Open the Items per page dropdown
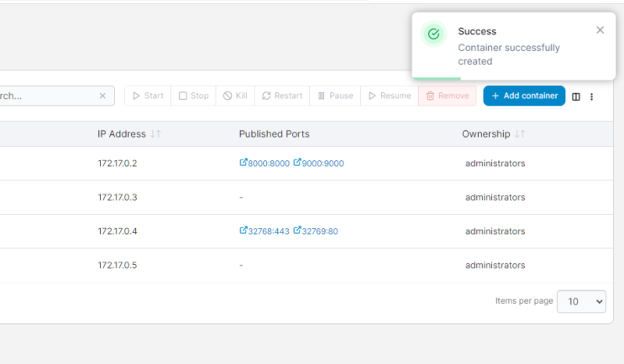Screen dimensions: 624x364 [581, 302]
